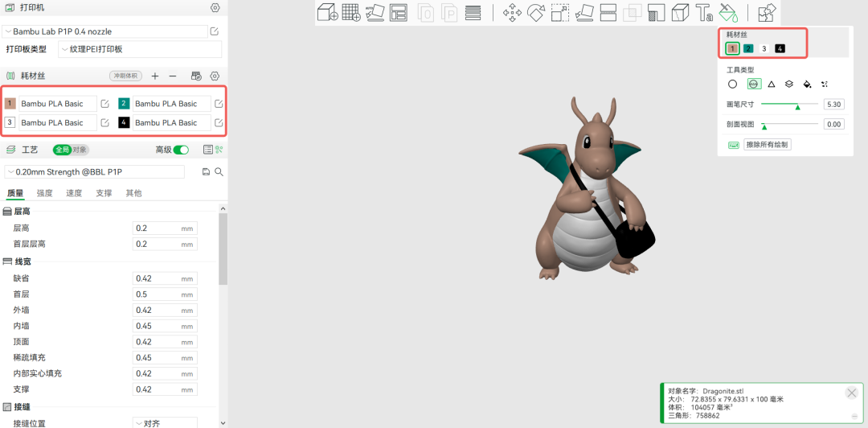The image size is (868, 428).
Task: Open the 接缝位置 对齐 dropdown
Action: click(x=165, y=423)
